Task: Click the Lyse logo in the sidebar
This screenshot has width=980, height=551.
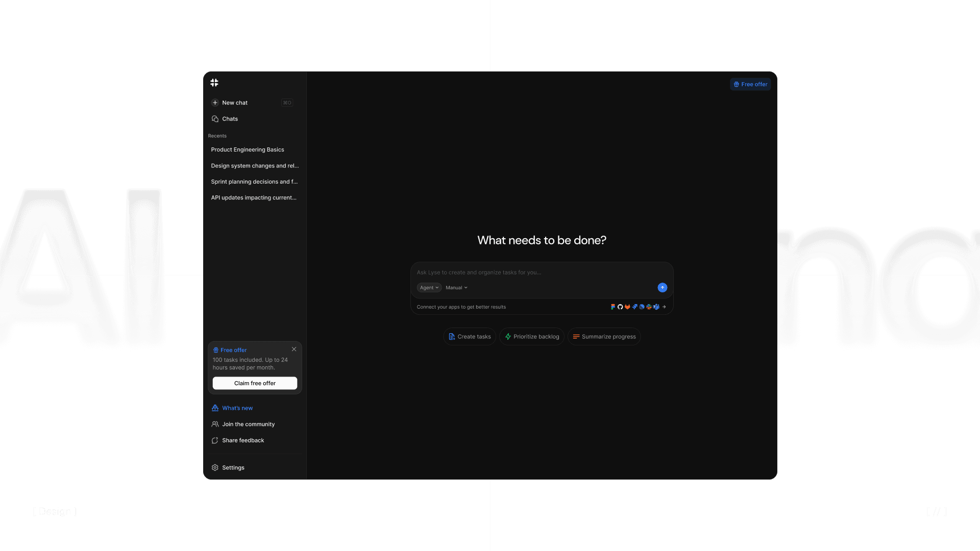Action: [214, 83]
